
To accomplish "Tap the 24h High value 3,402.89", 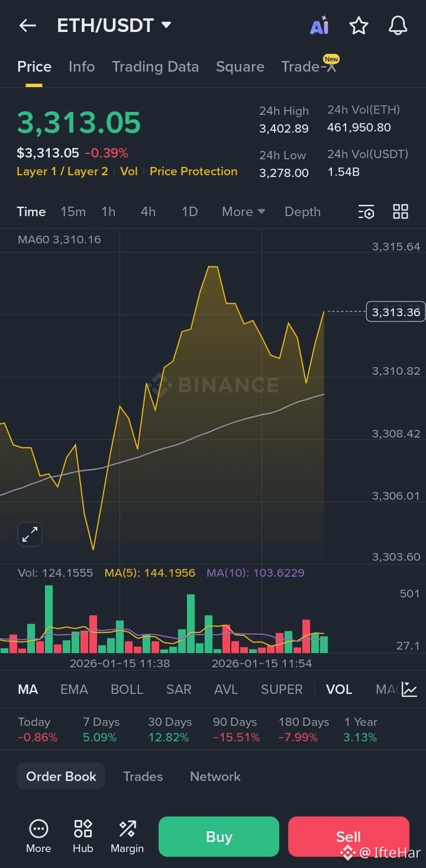I will coord(284,128).
